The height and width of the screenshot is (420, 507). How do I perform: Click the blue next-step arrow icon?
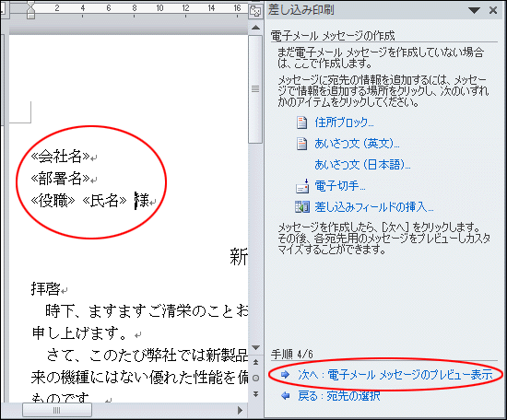285,375
